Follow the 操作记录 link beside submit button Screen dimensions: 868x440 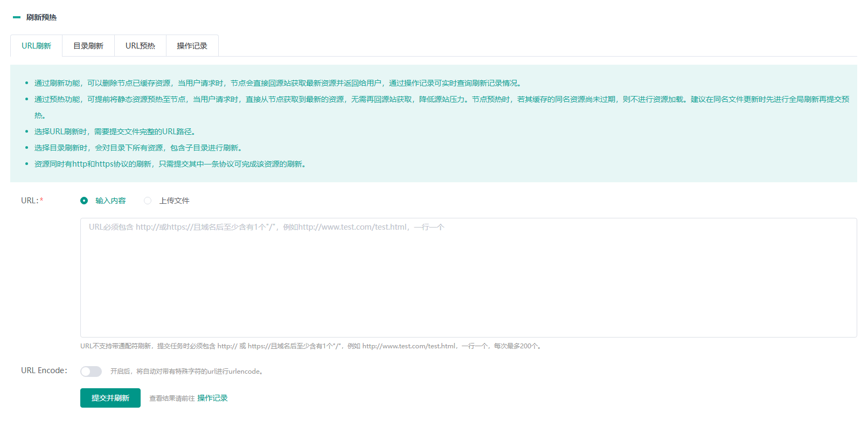tap(212, 398)
